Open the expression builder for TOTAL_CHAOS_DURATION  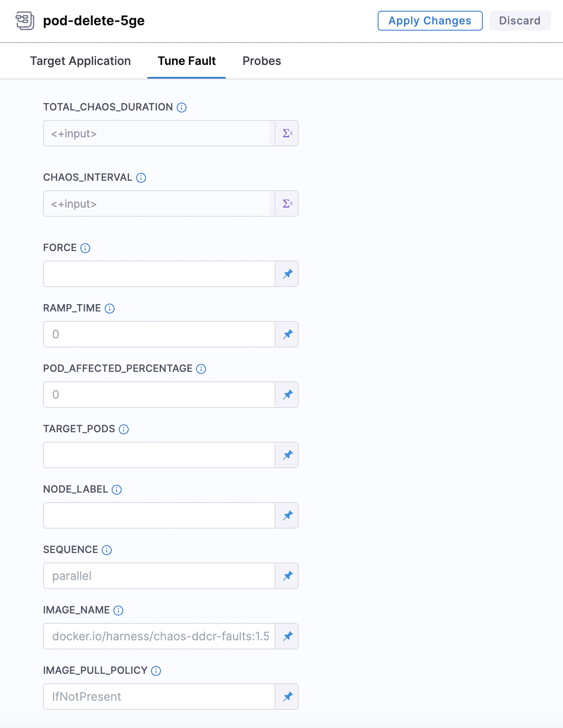click(x=287, y=133)
